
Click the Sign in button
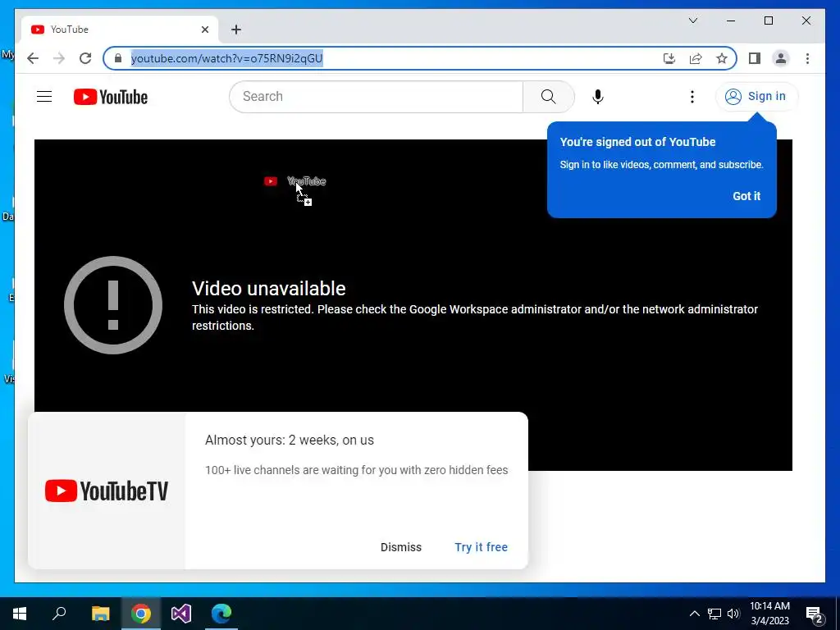coord(756,97)
